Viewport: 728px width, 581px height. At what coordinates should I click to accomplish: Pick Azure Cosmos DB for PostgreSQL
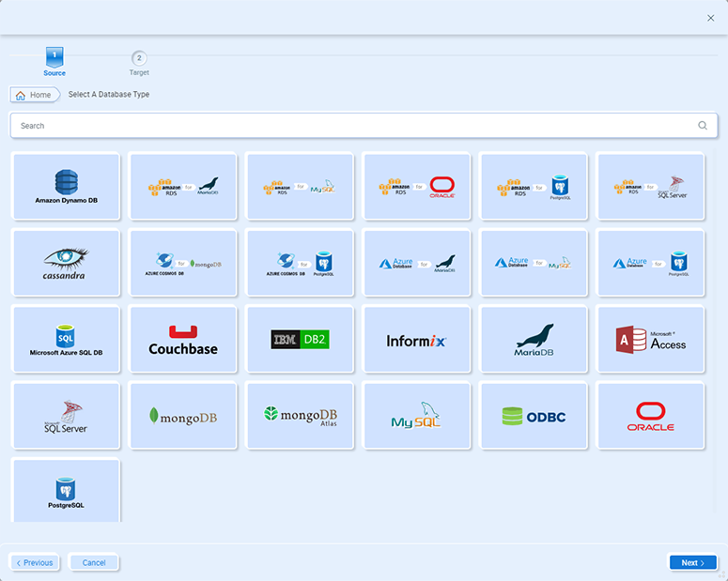[300, 263]
